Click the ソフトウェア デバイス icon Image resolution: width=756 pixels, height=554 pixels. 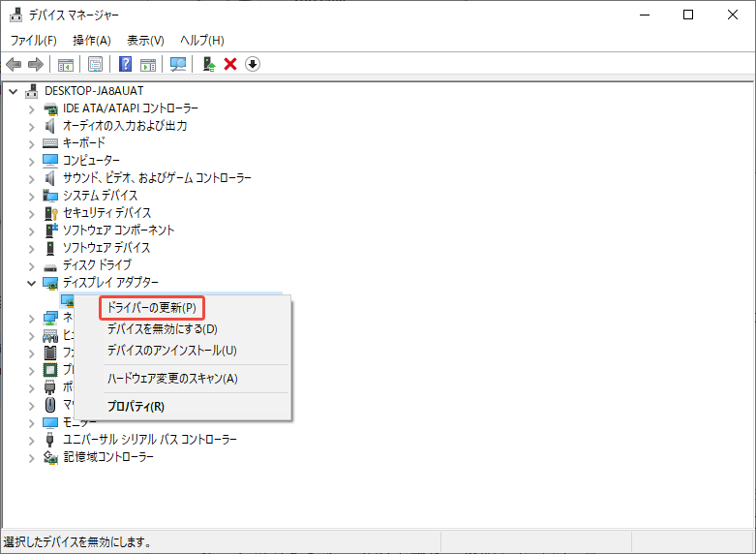[x=50, y=248]
